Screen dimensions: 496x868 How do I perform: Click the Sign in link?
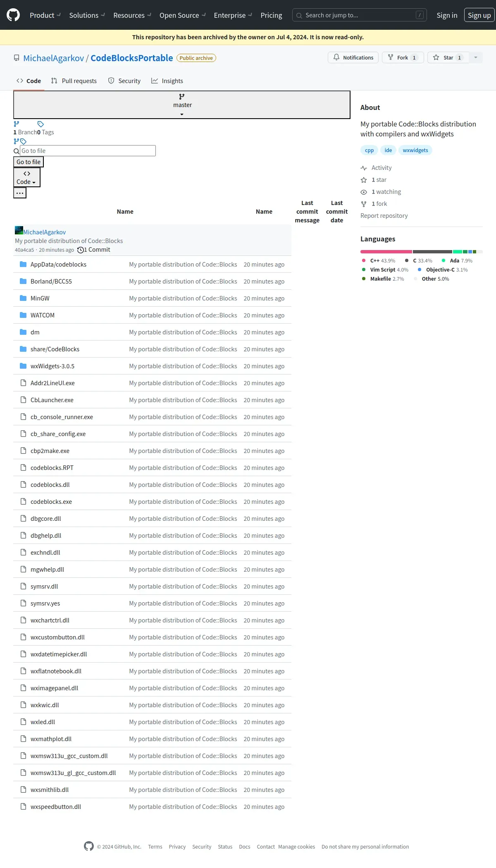pyautogui.click(x=447, y=15)
